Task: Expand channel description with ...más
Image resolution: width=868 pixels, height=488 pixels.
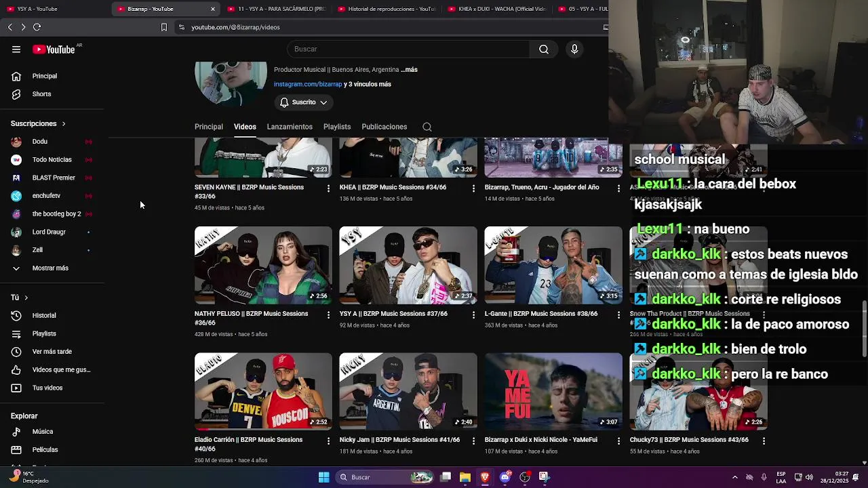Action: point(409,70)
